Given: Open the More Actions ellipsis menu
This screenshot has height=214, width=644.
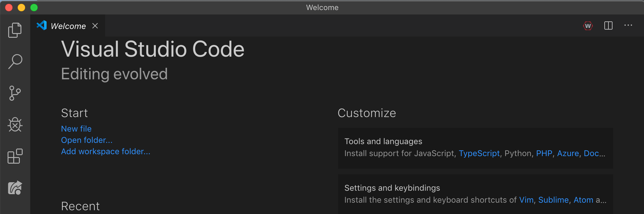Looking at the screenshot, I should pyautogui.click(x=628, y=25).
